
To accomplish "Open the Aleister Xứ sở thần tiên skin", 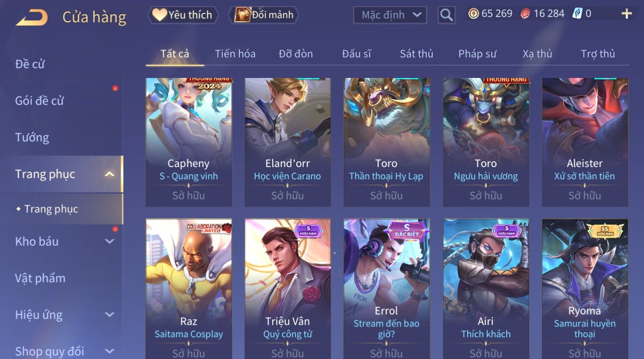I will point(585,142).
